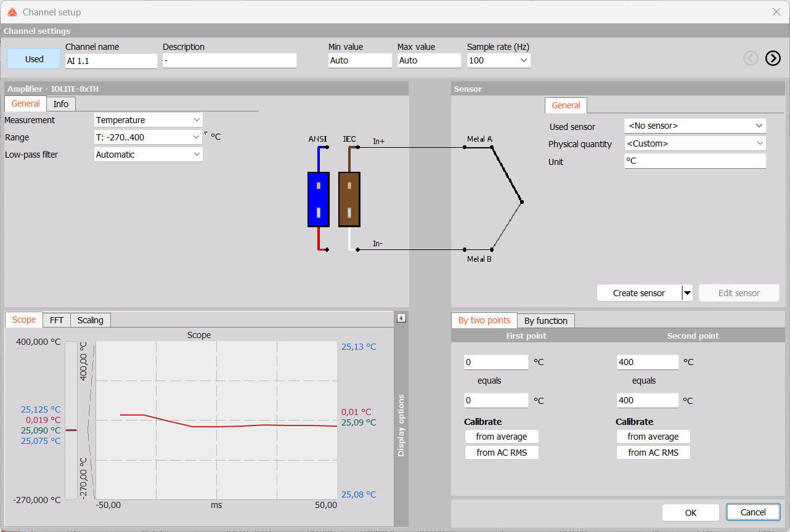Screen dimensions: 790x532
Task: Switch to the FFT tab
Action: [x=57, y=320]
